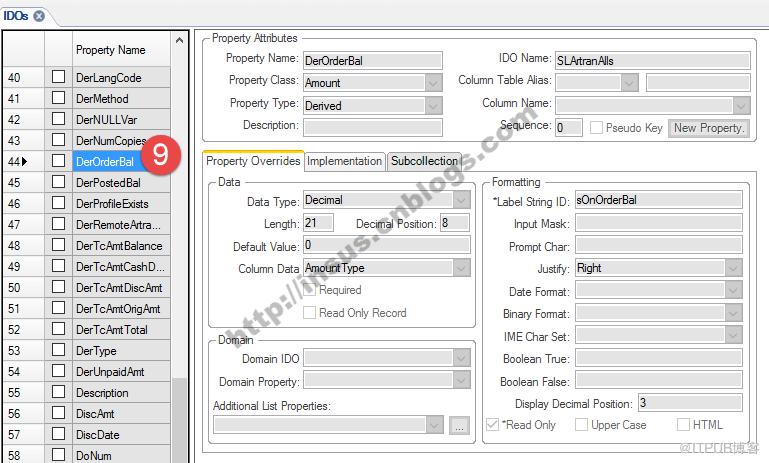Select the Description property row
Viewport: 769px width, 463px height.
coord(121,392)
